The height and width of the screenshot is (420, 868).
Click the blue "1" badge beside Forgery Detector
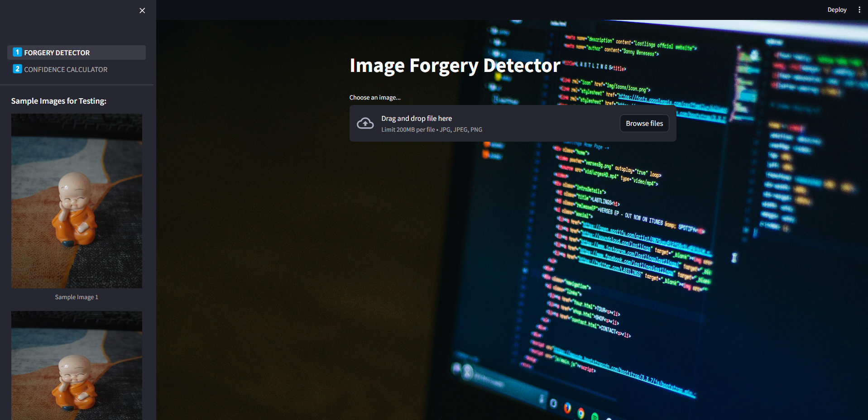tap(17, 52)
